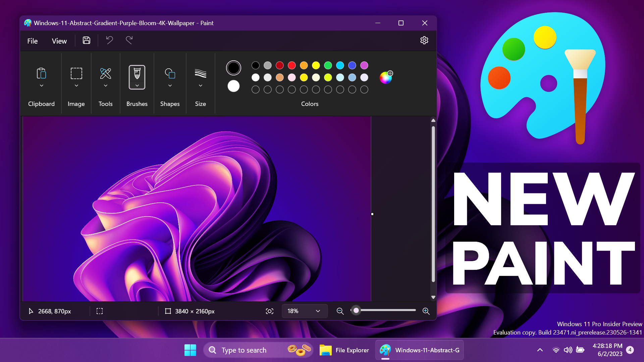644x362 pixels.
Task: Click the zoom to fit icon
Action: 270,311
